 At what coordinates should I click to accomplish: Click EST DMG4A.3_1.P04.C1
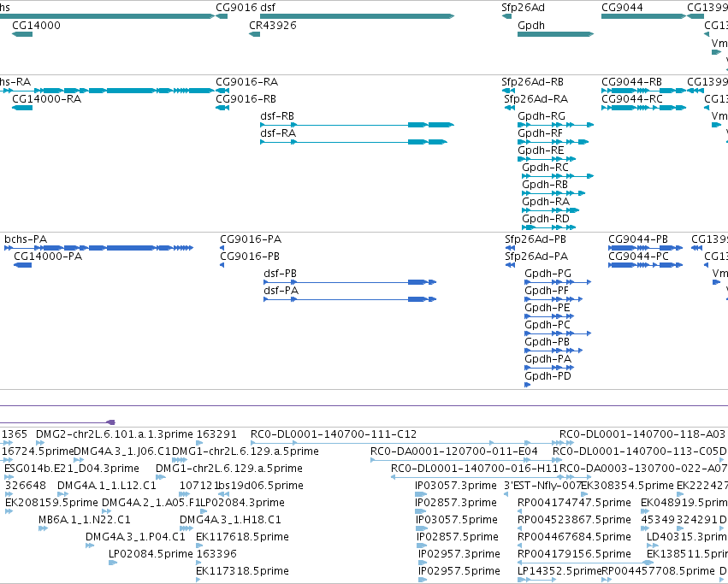pyautogui.click(x=135, y=537)
